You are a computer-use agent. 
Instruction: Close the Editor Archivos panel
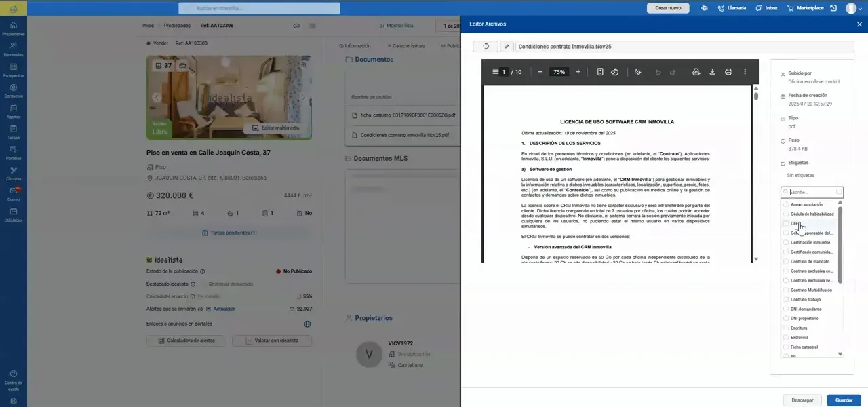tap(859, 24)
